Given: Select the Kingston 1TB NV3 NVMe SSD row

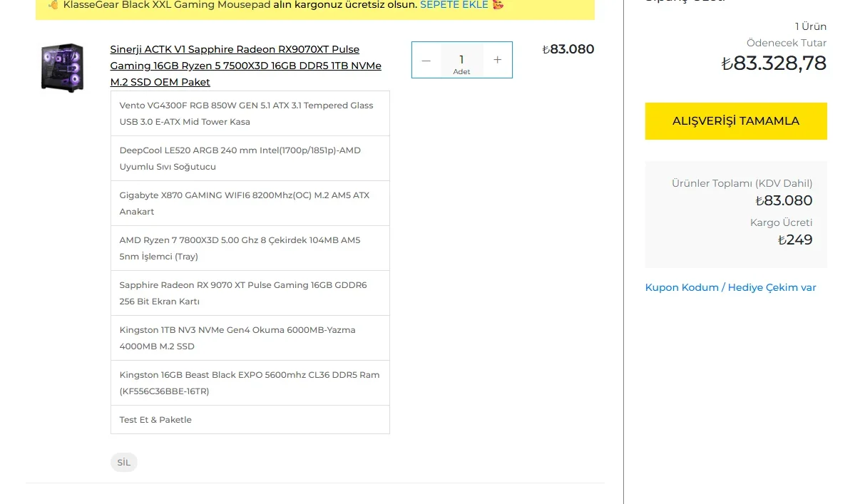Looking at the screenshot, I should pos(250,338).
